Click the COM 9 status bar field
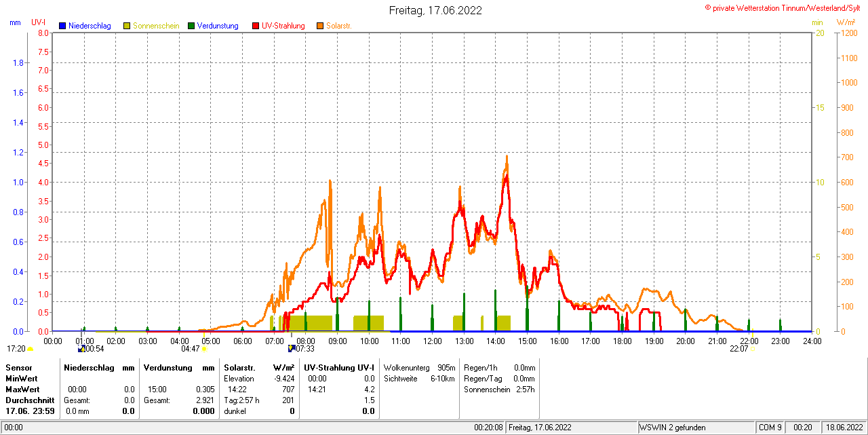 pyautogui.click(x=770, y=428)
